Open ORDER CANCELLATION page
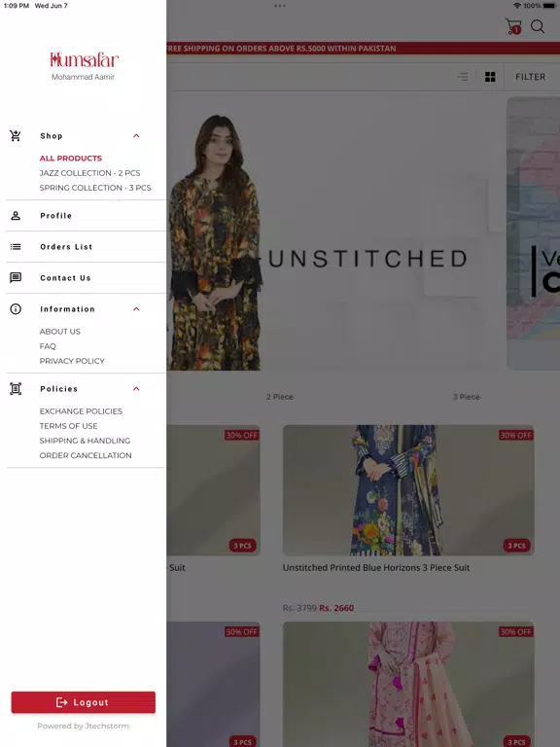The image size is (560, 747). 86,455
